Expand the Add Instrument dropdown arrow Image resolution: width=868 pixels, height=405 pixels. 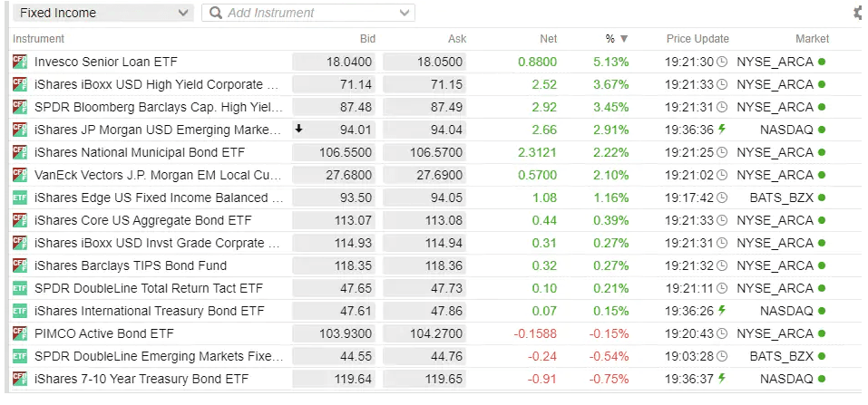[x=405, y=13]
